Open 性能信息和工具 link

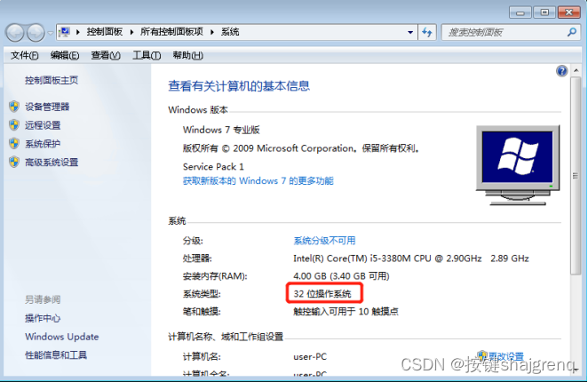tap(56, 355)
